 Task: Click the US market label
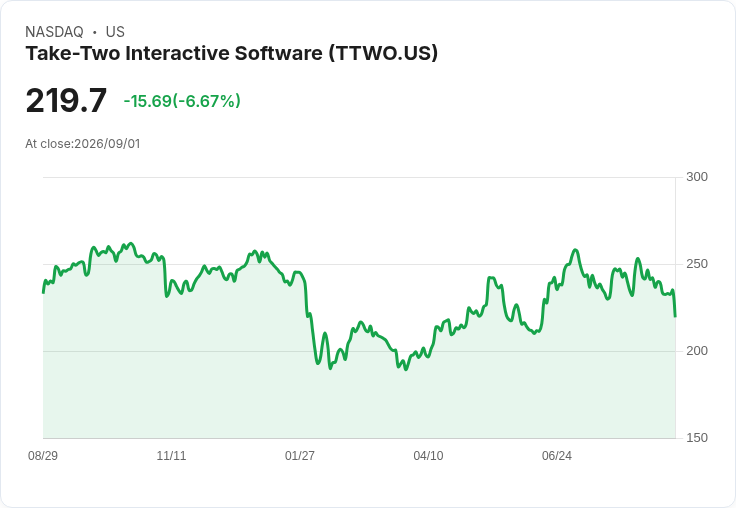pos(115,32)
